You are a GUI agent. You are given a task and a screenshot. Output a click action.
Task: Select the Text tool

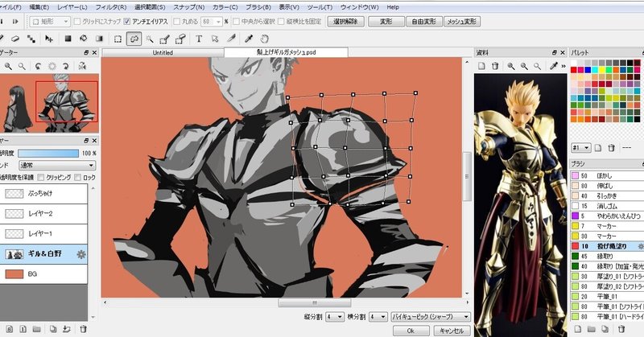[x=199, y=39]
